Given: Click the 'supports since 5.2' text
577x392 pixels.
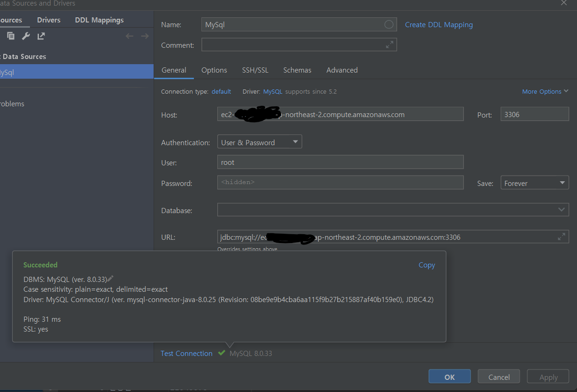Looking at the screenshot, I should coord(311,92).
